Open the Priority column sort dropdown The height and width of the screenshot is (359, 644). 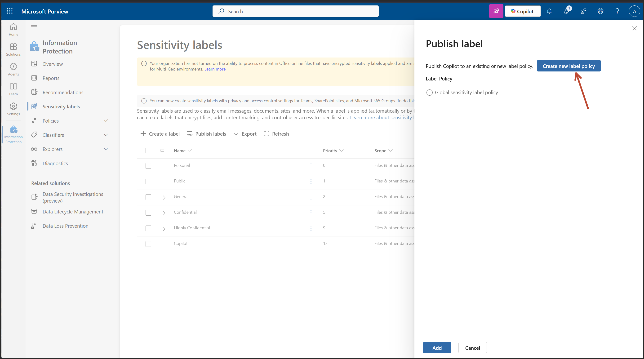tap(342, 151)
